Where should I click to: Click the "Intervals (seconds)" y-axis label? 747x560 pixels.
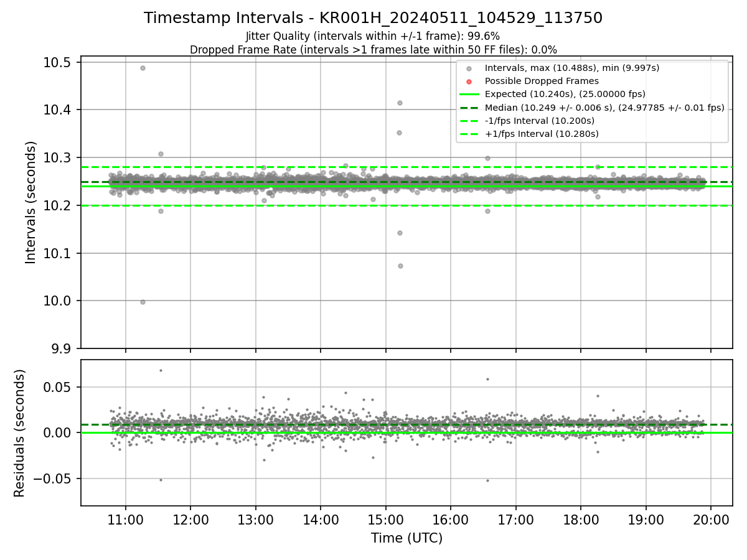[31, 202]
